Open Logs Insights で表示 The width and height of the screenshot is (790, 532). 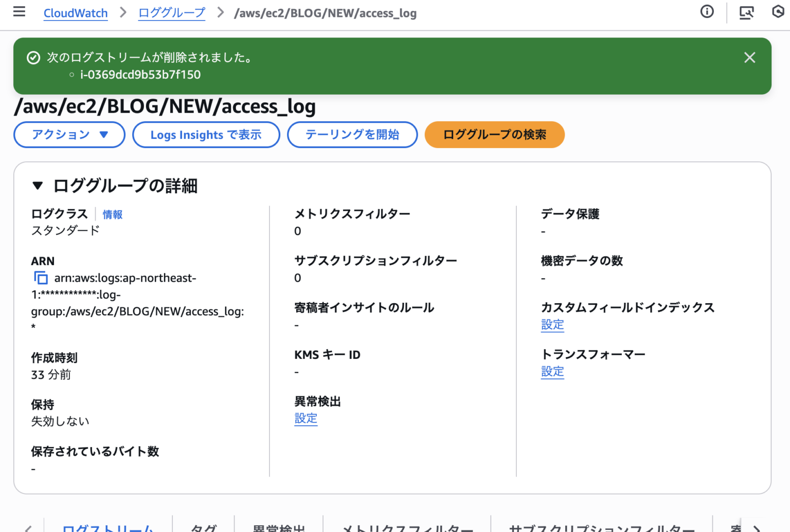tap(206, 134)
